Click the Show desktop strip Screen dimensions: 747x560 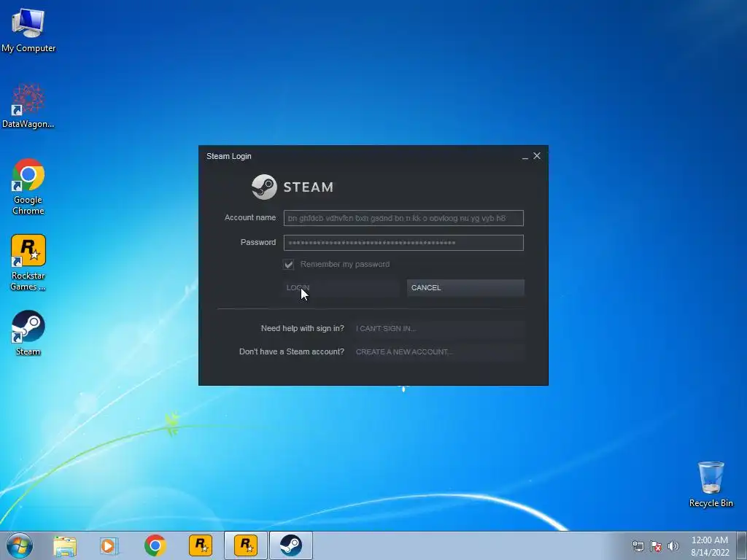[x=742, y=545]
